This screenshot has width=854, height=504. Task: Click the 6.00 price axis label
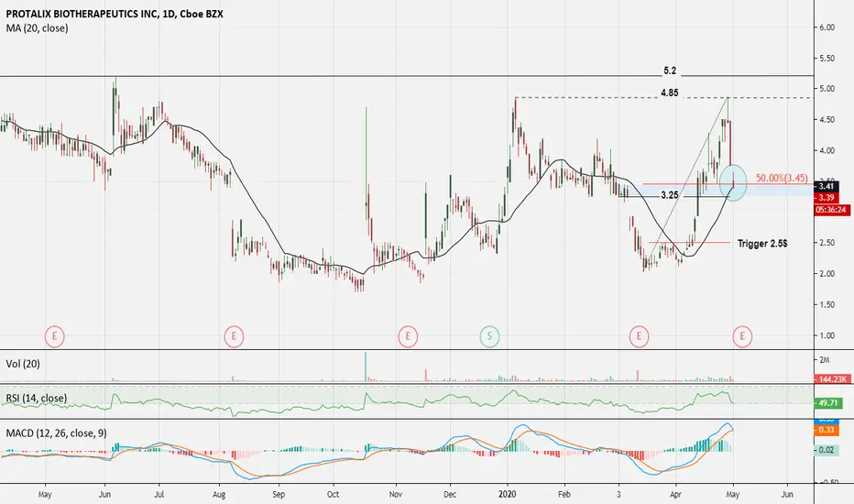[x=827, y=27]
